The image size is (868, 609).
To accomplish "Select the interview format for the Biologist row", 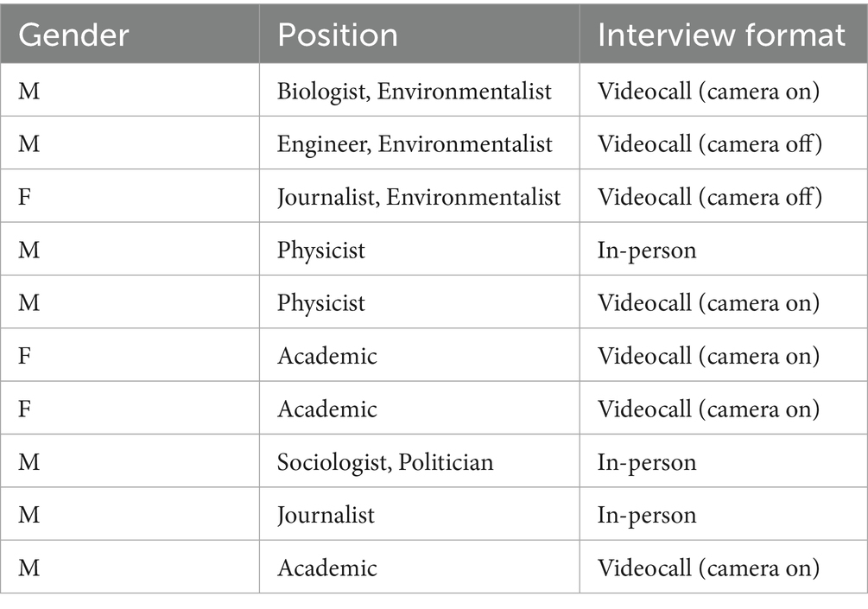I will coord(708,91).
